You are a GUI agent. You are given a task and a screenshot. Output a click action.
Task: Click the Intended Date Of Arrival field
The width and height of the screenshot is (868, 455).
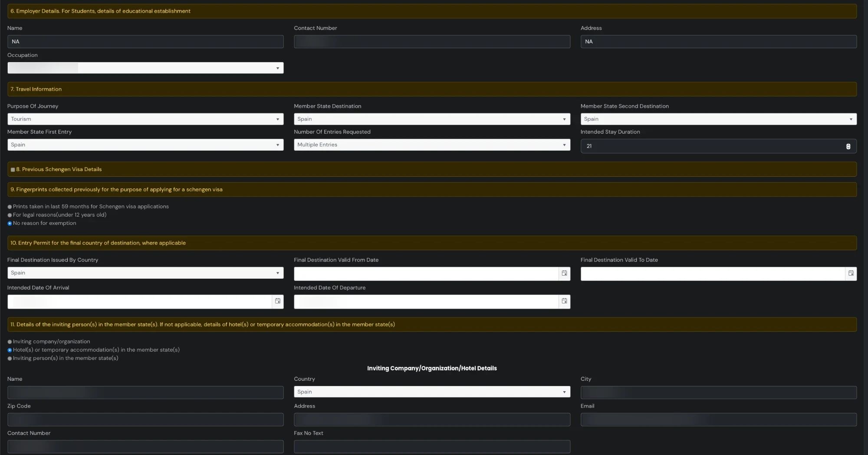click(x=140, y=302)
